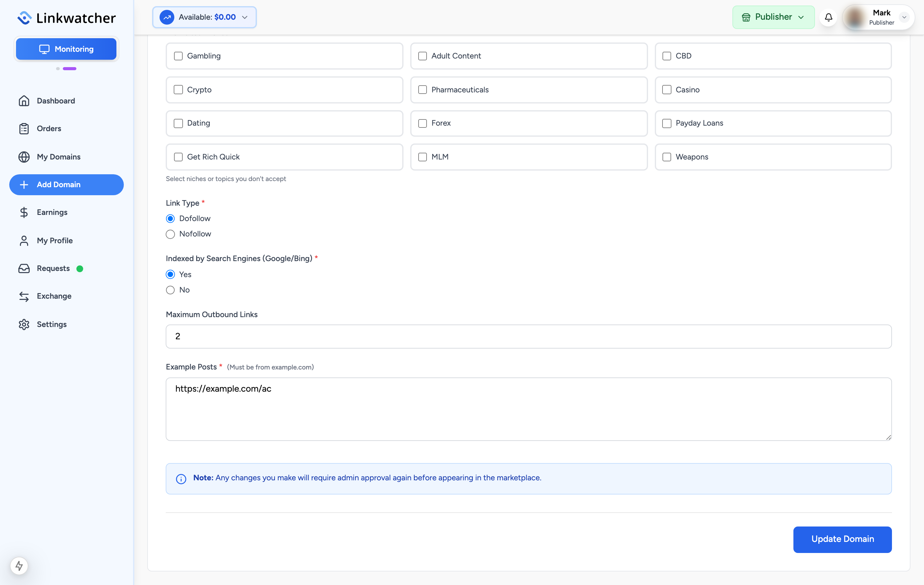
Task: Tick the Pharmaceuticals checkbox
Action: (x=423, y=90)
